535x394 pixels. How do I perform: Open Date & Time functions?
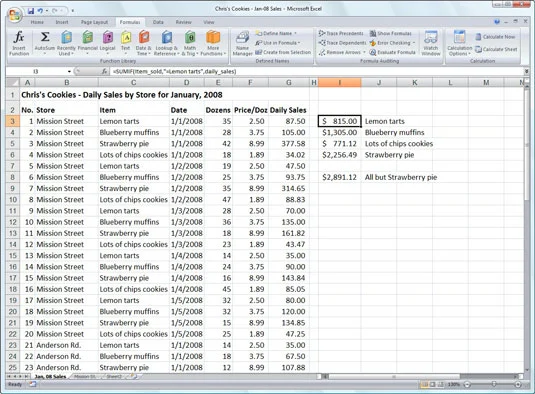click(x=144, y=43)
